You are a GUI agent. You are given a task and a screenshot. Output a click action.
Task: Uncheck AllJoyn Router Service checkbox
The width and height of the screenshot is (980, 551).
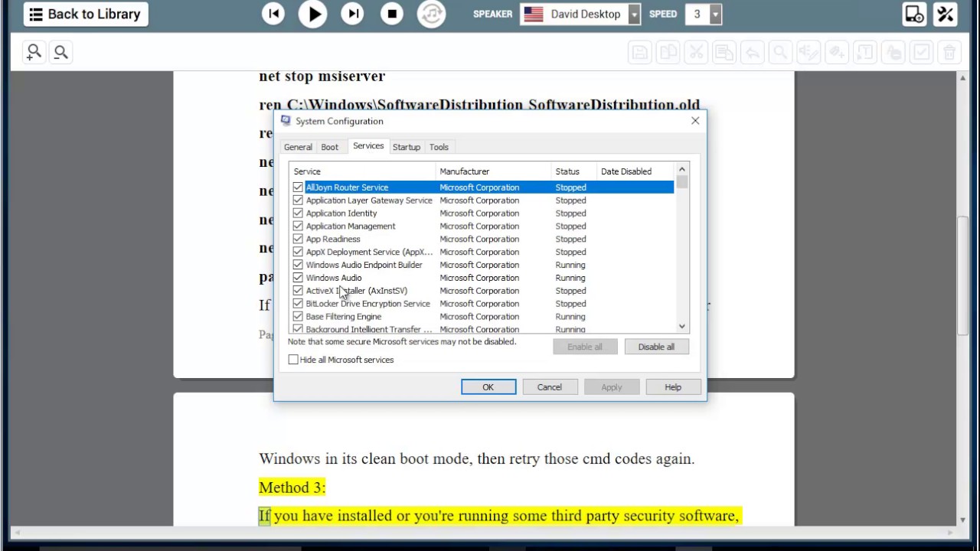point(298,187)
